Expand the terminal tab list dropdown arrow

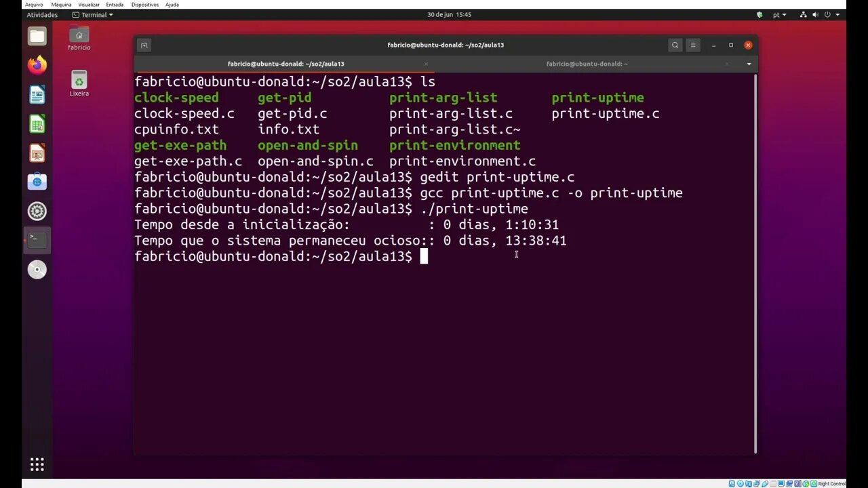tap(749, 64)
